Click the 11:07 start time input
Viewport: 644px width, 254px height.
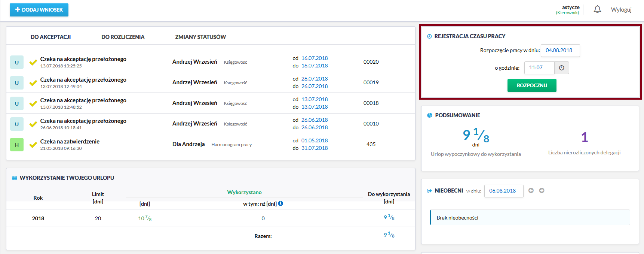(539, 68)
